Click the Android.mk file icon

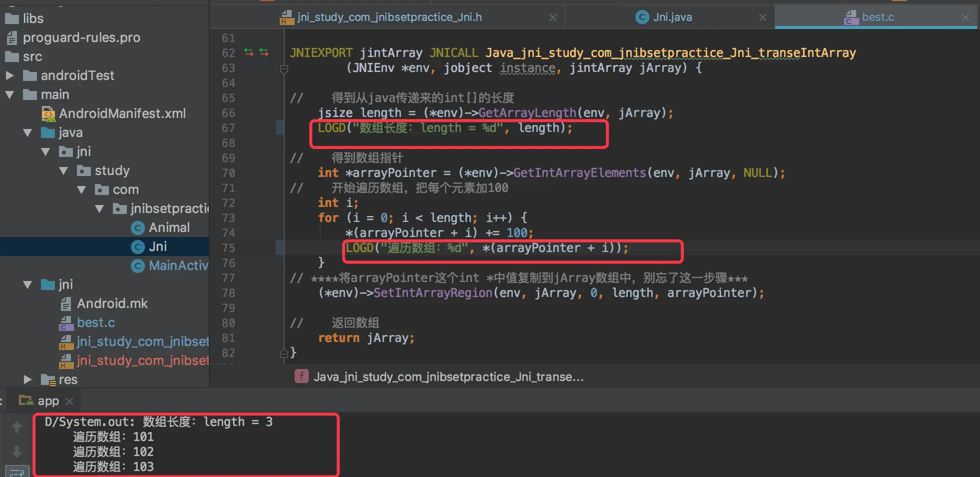66,303
